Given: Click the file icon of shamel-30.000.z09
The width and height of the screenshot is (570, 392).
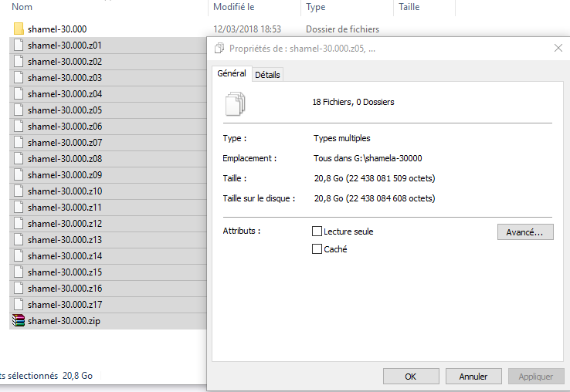Looking at the screenshot, I should click(19, 174).
